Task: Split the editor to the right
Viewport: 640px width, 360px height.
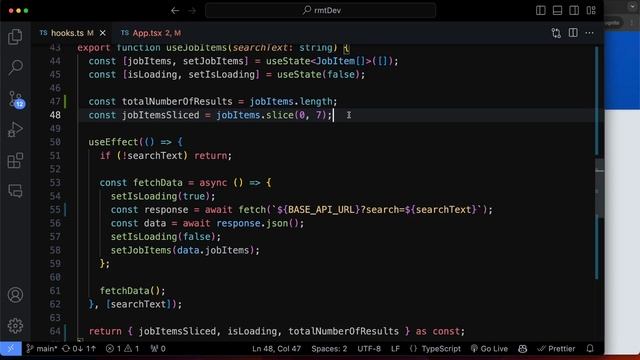Action: [573, 33]
